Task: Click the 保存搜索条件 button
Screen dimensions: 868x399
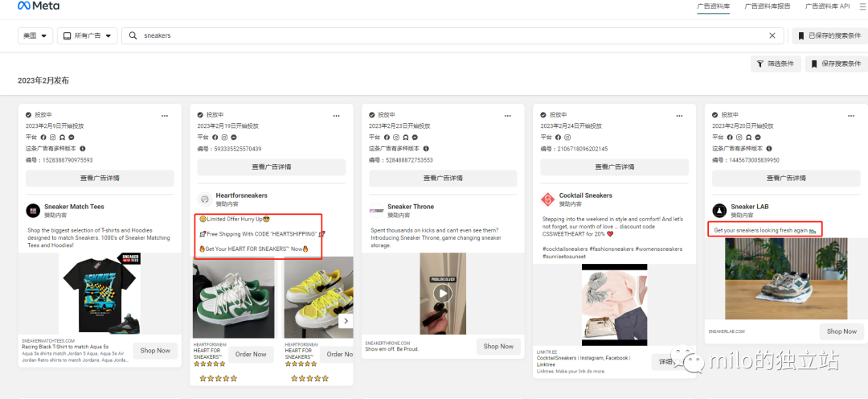Action: tap(837, 64)
